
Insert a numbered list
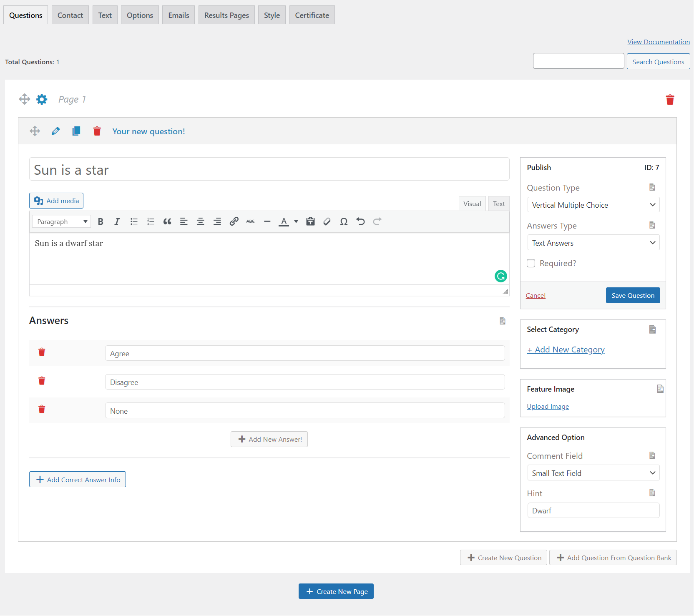(x=151, y=221)
